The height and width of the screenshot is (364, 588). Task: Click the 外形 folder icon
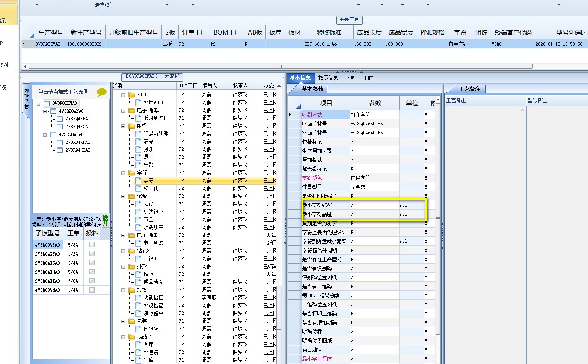pos(131,267)
